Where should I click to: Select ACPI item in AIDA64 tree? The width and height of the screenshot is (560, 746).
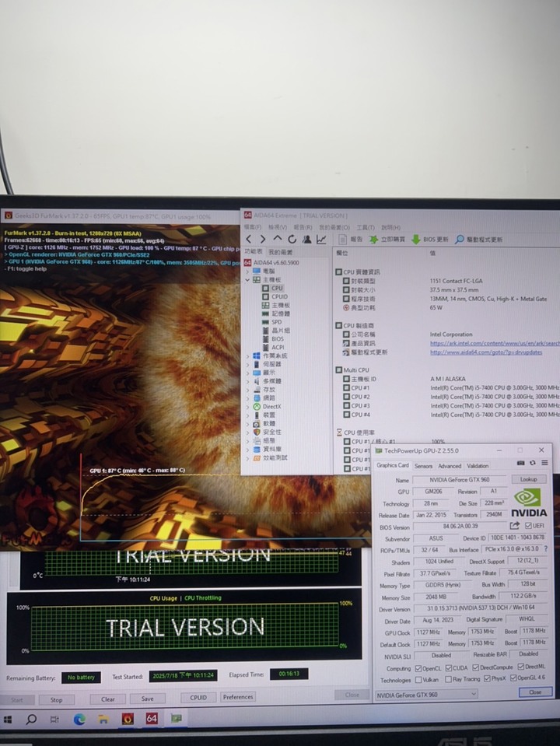click(x=273, y=347)
